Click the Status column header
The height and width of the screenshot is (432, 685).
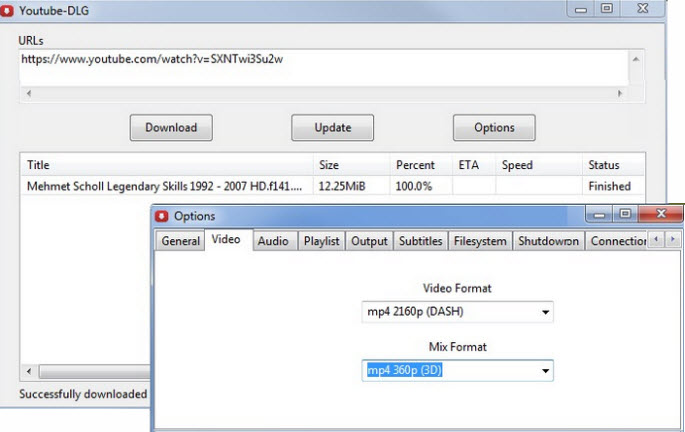613,165
